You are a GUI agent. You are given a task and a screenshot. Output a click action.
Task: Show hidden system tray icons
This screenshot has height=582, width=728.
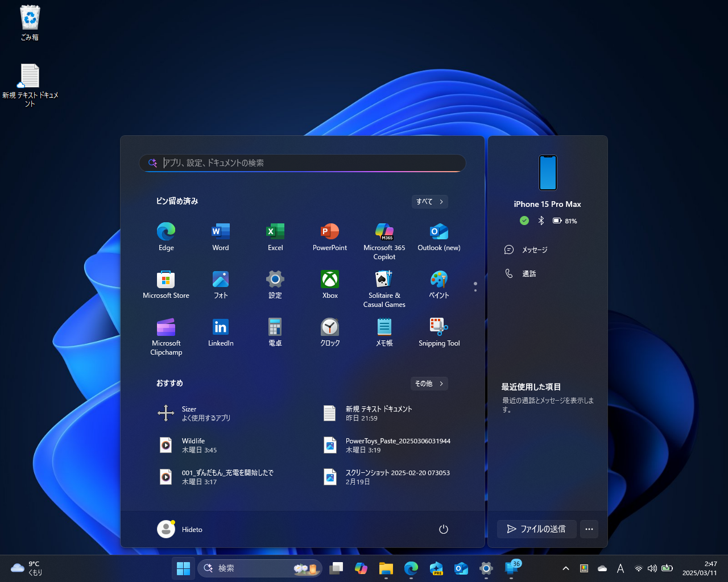pos(566,568)
